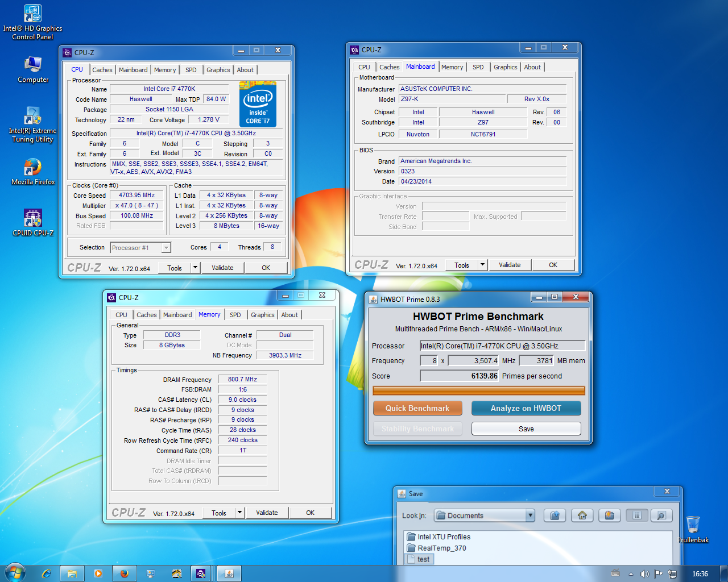This screenshot has height=582, width=728.
Task: Launch Intel Extreme Tuning Utility desktop icon
Action: pos(32,125)
